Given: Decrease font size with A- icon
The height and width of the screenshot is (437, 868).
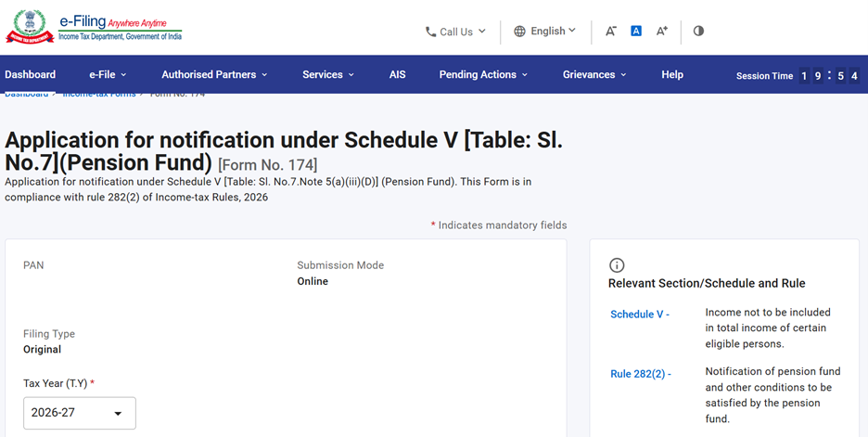Looking at the screenshot, I should [x=611, y=31].
